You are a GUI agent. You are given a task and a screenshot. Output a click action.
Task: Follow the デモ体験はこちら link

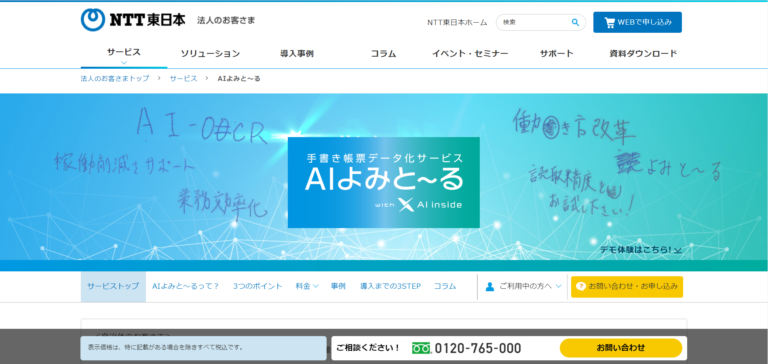click(641, 250)
